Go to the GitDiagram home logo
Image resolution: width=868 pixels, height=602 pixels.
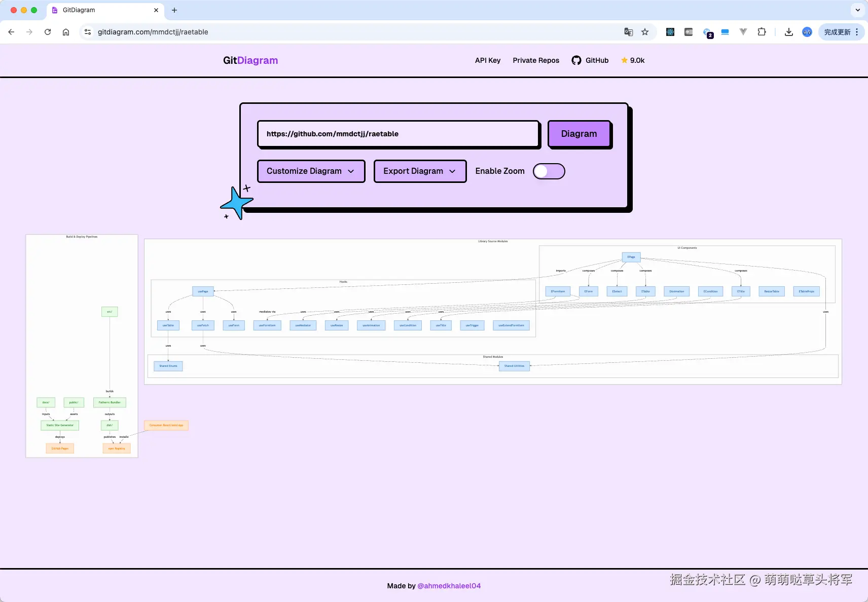(x=250, y=60)
